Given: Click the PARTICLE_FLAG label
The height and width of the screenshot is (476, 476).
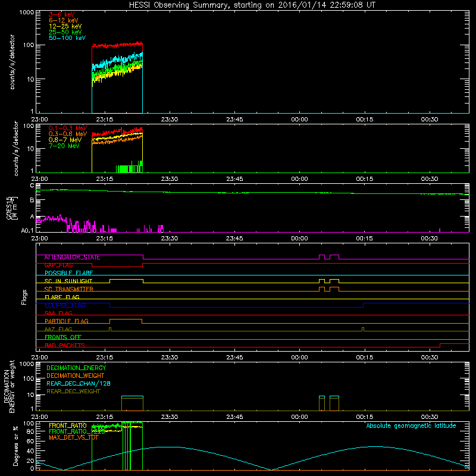Looking at the screenshot, I should 67,321.
